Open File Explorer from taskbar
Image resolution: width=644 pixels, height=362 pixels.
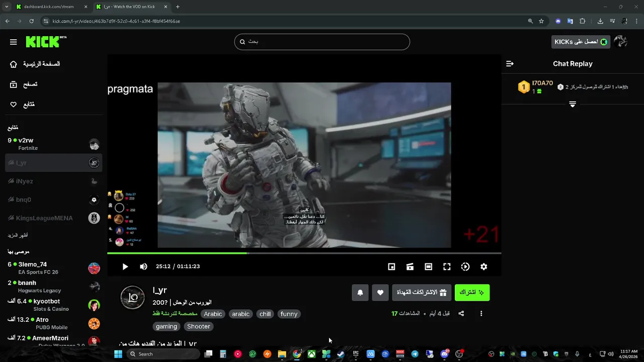pos(282,354)
